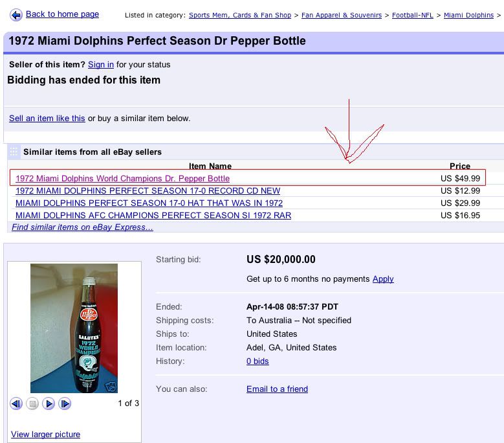Screen dimensions: 504x443
Task: Click View larger picture link
Action: 45,435
